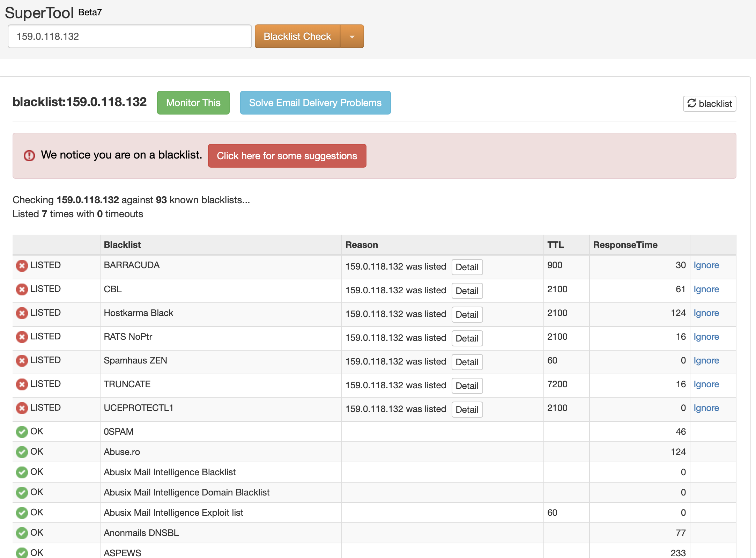Click the red LISTED icon beside BARRACUDA
This screenshot has height=558, width=756.
22,265
